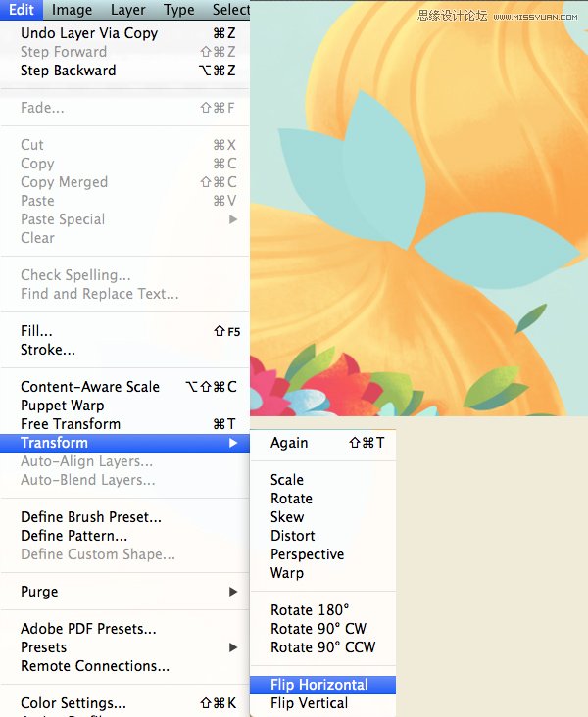Click the Copy entry in Edit menu
The height and width of the screenshot is (717, 588).
[124, 164]
